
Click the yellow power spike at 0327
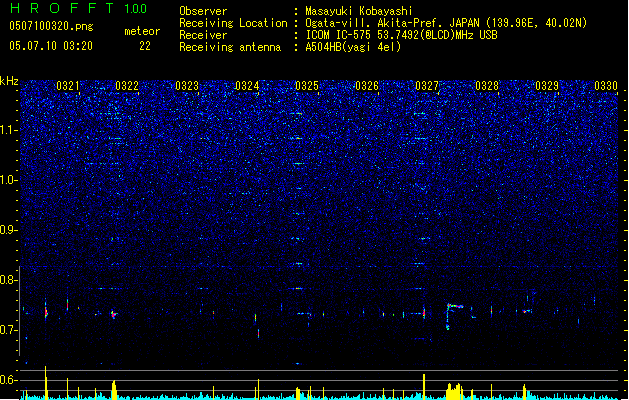[x=424, y=387]
